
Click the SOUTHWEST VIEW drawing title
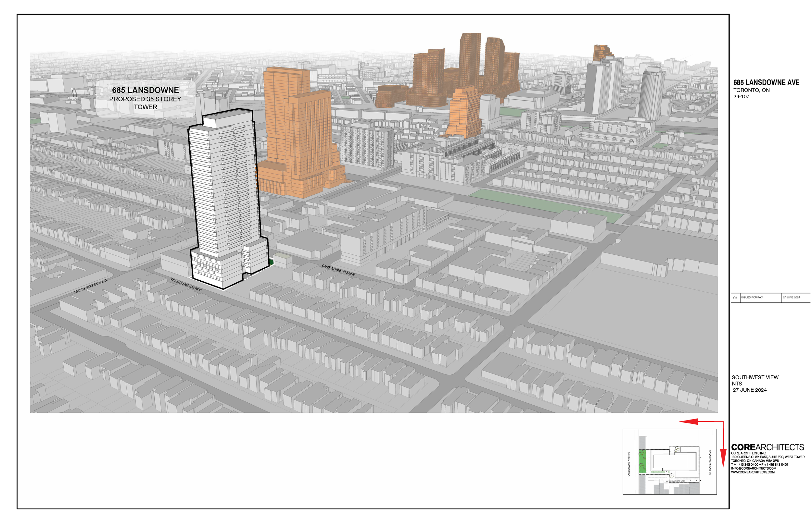click(x=755, y=377)
